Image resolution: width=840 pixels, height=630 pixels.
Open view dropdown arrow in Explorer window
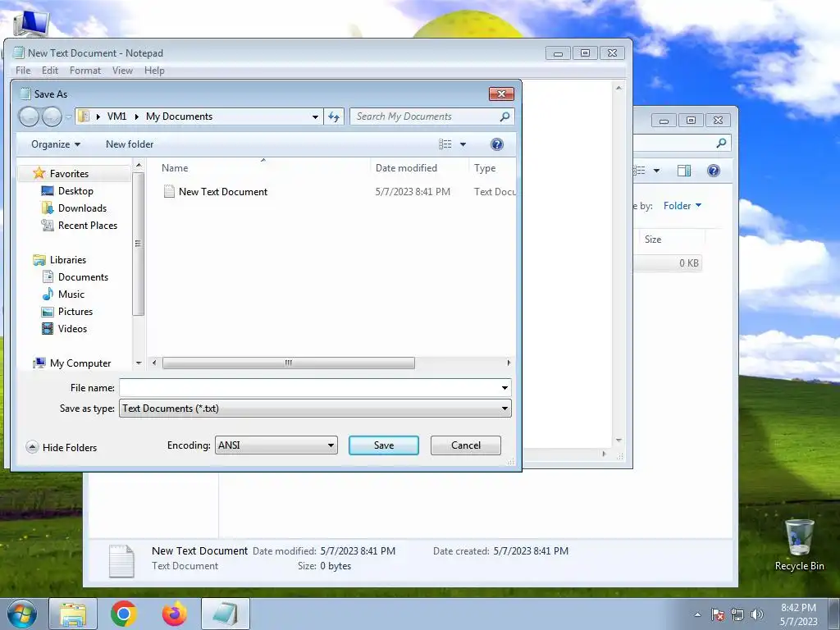[x=656, y=171]
